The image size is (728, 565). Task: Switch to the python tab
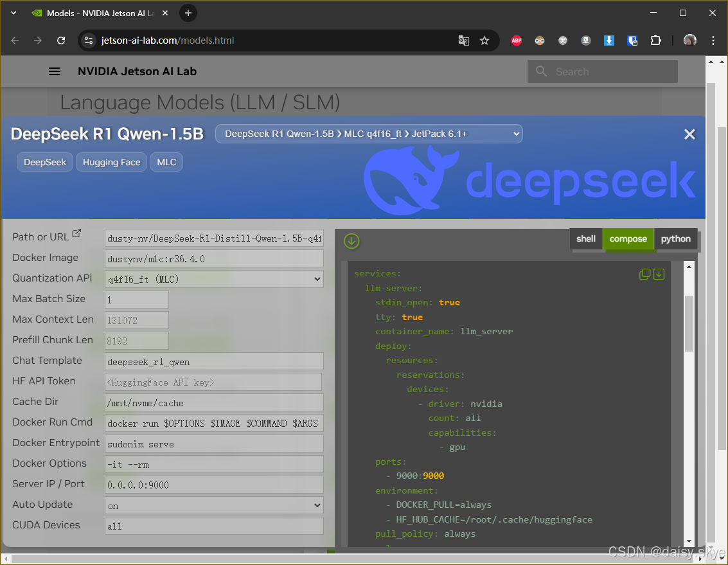pyautogui.click(x=675, y=239)
